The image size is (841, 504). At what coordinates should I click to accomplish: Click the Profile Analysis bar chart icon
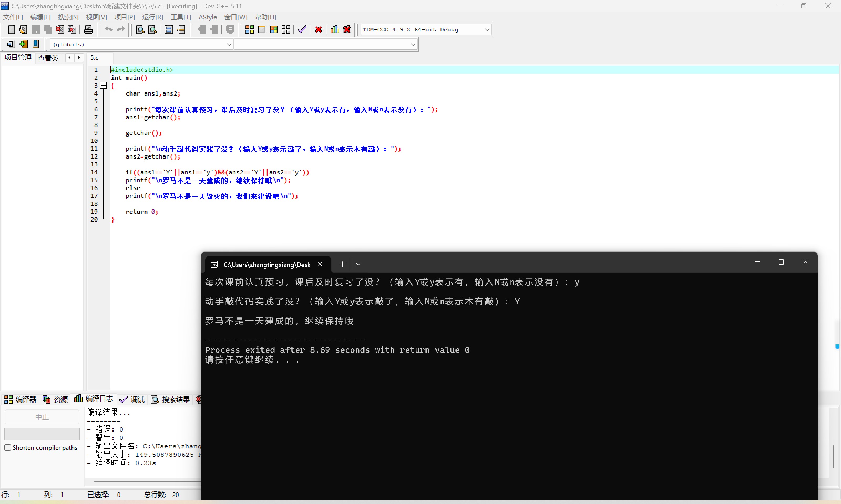click(335, 30)
